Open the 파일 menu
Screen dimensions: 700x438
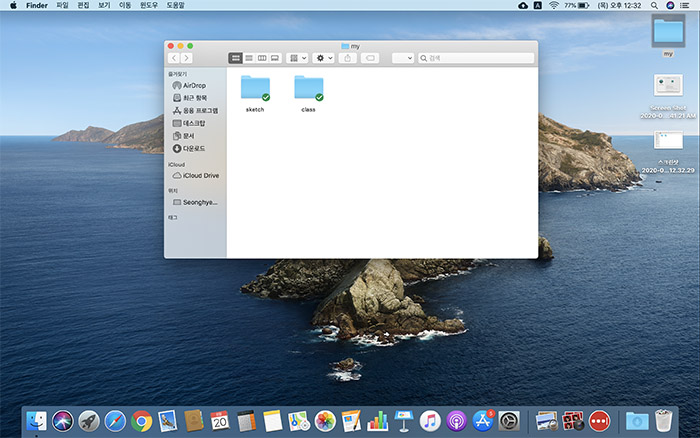(62, 5)
